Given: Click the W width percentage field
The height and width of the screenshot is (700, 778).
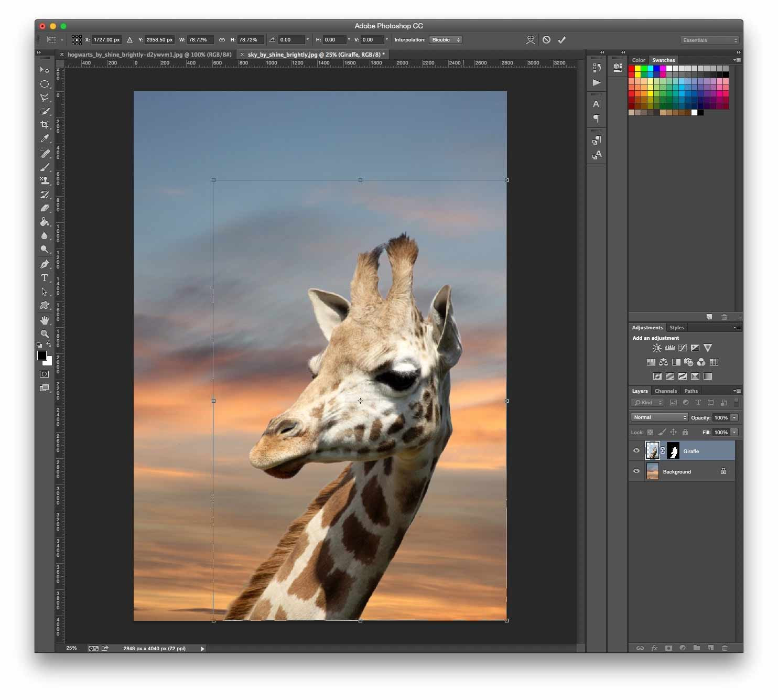Looking at the screenshot, I should click(201, 40).
